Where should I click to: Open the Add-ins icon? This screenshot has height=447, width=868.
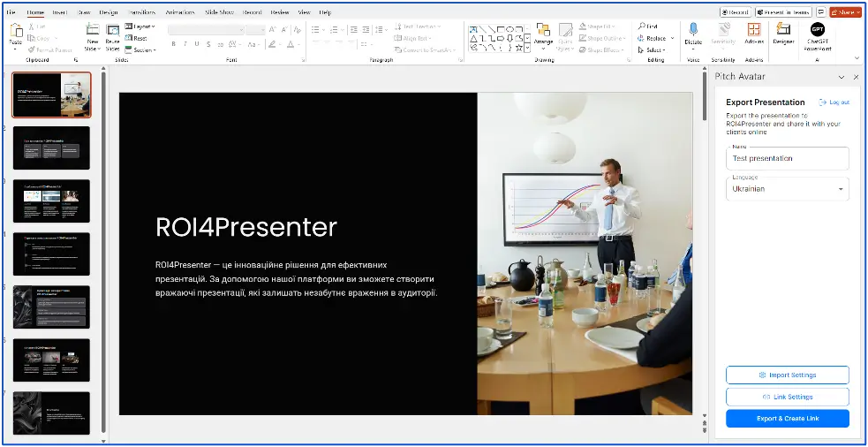(x=754, y=31)
